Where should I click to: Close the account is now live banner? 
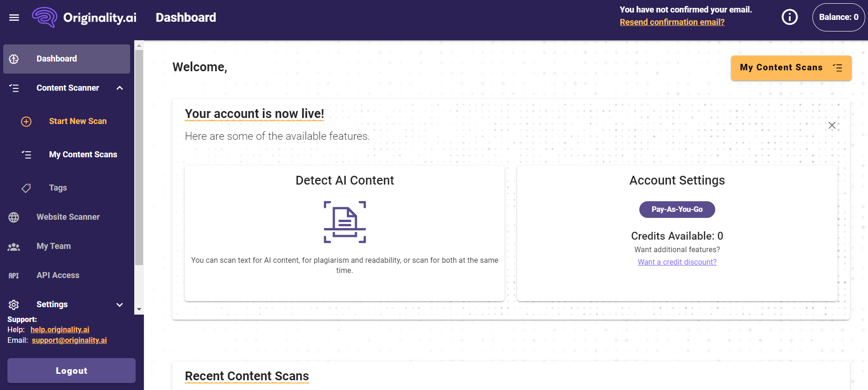coord(832,125)
